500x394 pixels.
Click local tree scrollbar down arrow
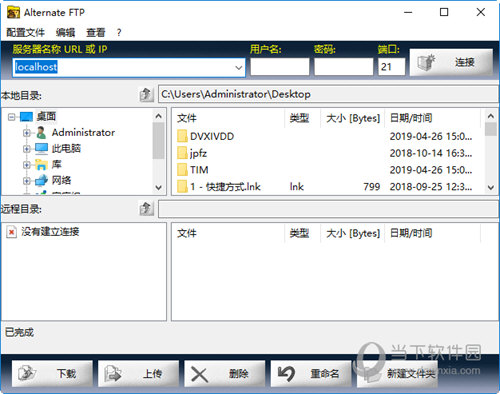159,188
